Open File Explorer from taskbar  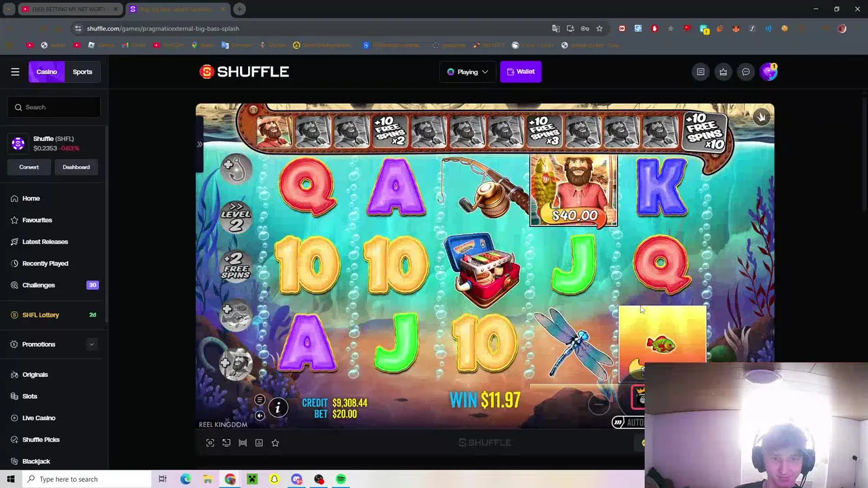(x=208, y=479)
